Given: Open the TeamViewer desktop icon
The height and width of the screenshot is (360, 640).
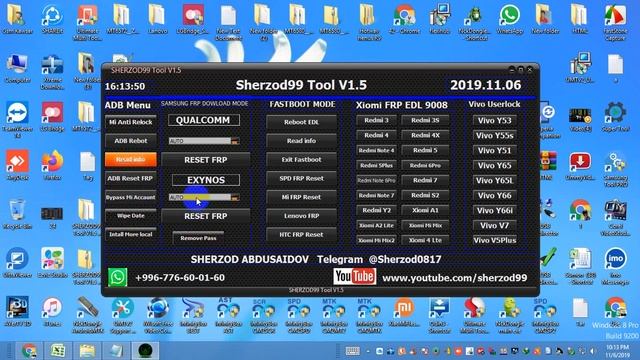Looking at the screenshot, I should click(x=17, y=119).
